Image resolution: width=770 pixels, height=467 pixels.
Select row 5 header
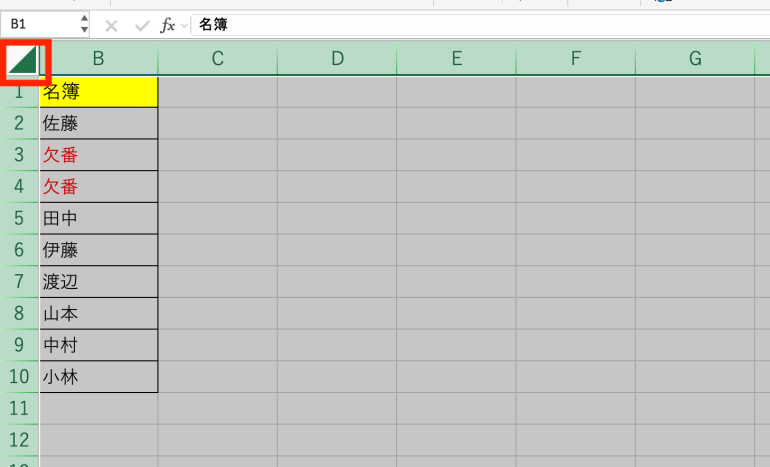[x=19, y=218]
